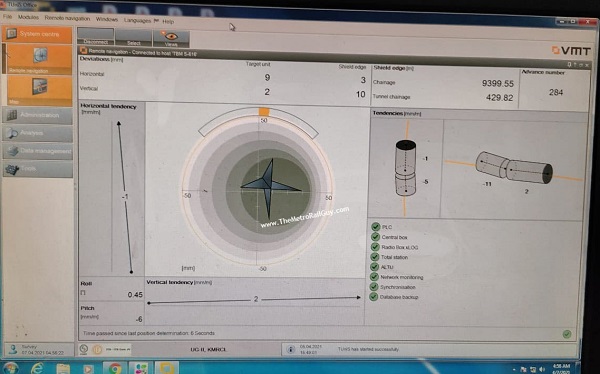Click the star-shaped TBM position marker
This screenshot has height=374, width=600.
tap(269, 188)
